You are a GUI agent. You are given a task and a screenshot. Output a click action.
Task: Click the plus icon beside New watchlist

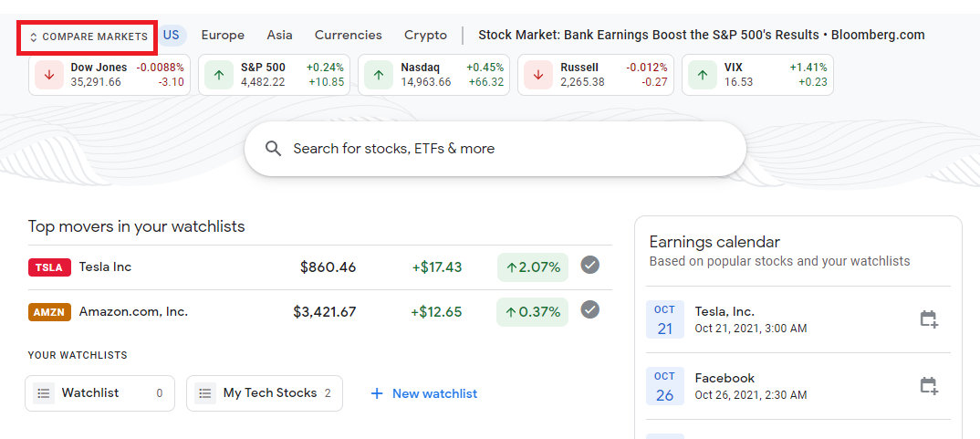coord(376,393)
